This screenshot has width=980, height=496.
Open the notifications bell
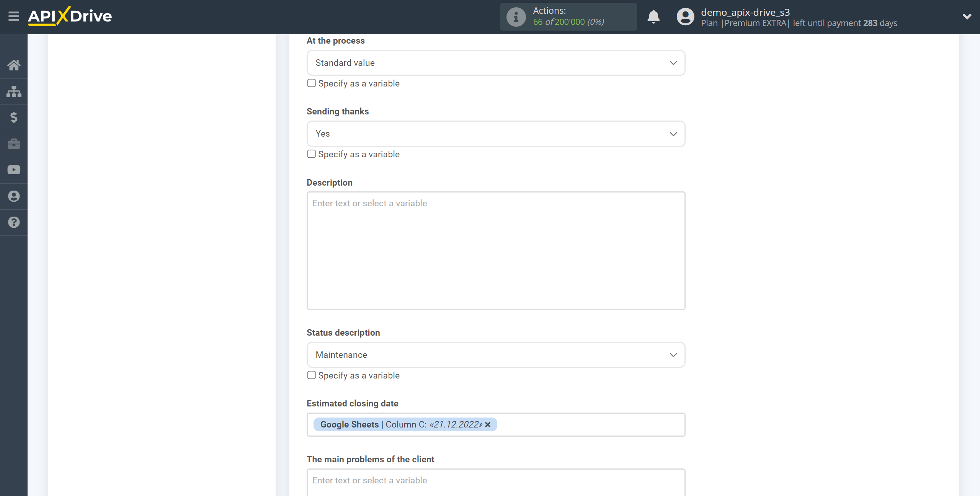coord(653,17)
